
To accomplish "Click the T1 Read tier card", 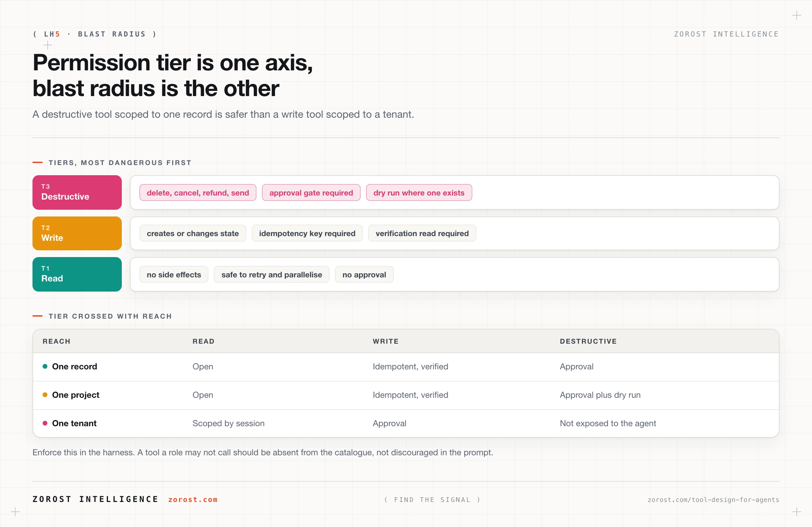I will coord(77,274).
